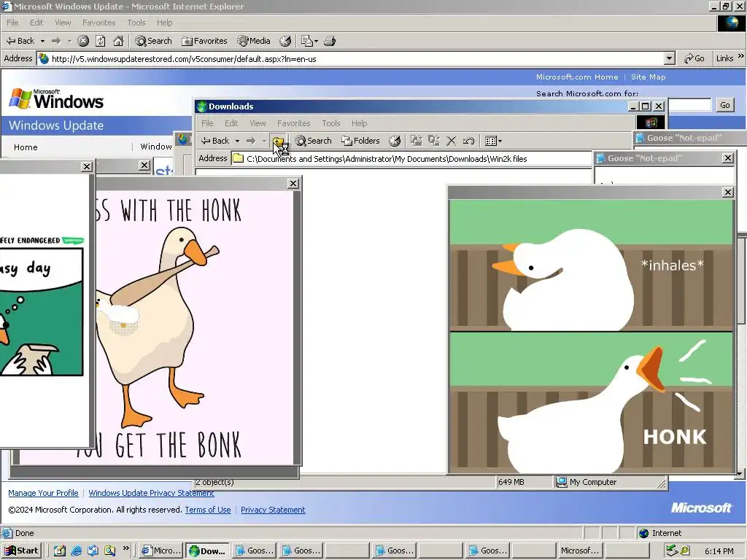Open the Media bar in Internet Explorer
The image size is (747, 560).
pyautogui.click(x=254, y=41)
